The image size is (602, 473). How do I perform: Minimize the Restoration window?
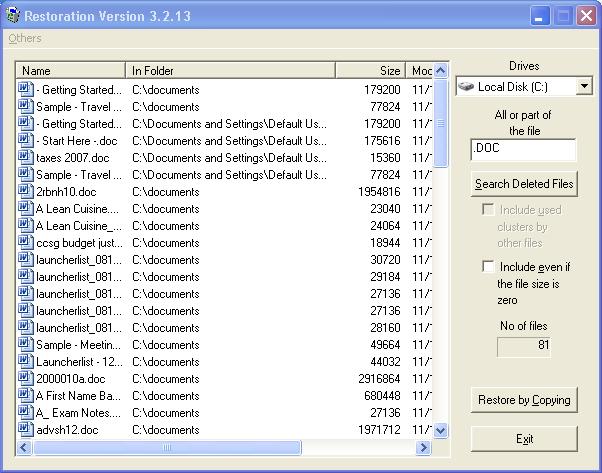(x=540, y=16)
